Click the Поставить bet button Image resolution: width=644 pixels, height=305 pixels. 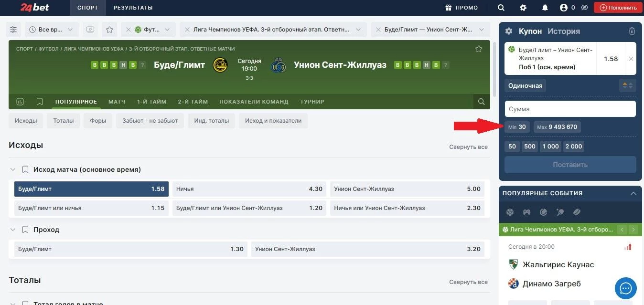570,165
